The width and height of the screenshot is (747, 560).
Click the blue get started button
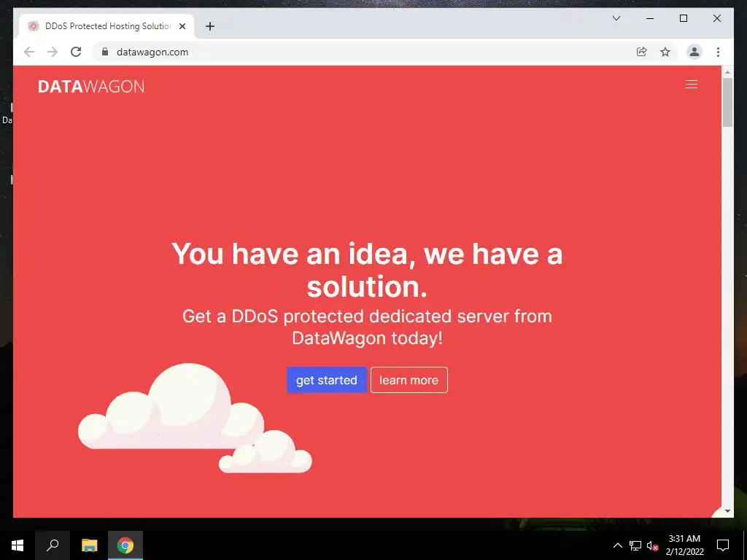click(326, 380)
